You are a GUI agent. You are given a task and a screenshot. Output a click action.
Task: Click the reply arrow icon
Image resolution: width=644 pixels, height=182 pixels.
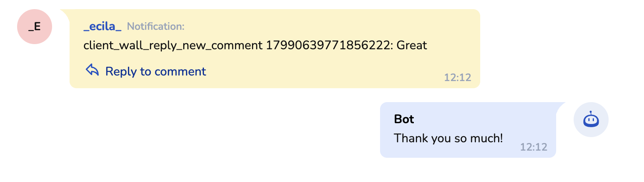pyautogui.click(x=92, y=70)
